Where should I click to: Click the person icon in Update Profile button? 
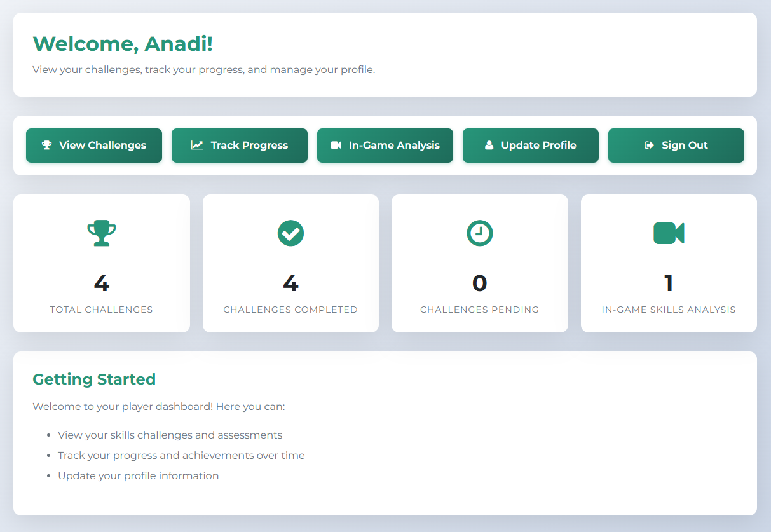(489, 145)
